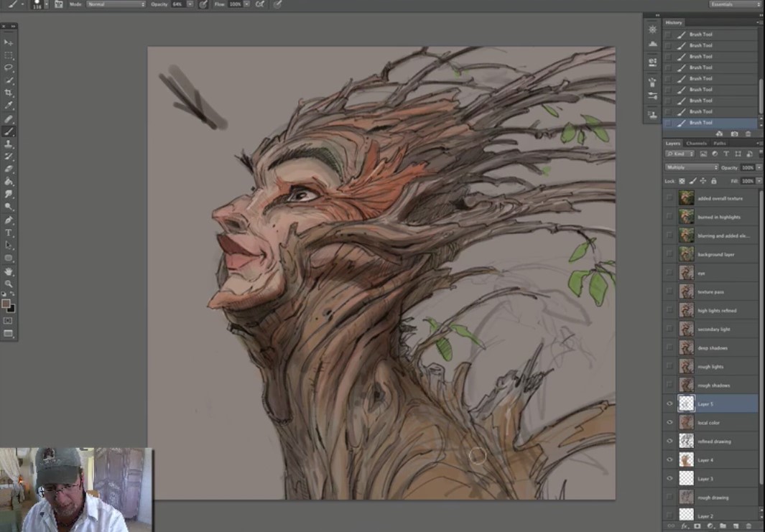The width and height of the screenshot is (765, 532).
Task: Select the Clone Stamp tool
Action: click(x=9, y=144)
